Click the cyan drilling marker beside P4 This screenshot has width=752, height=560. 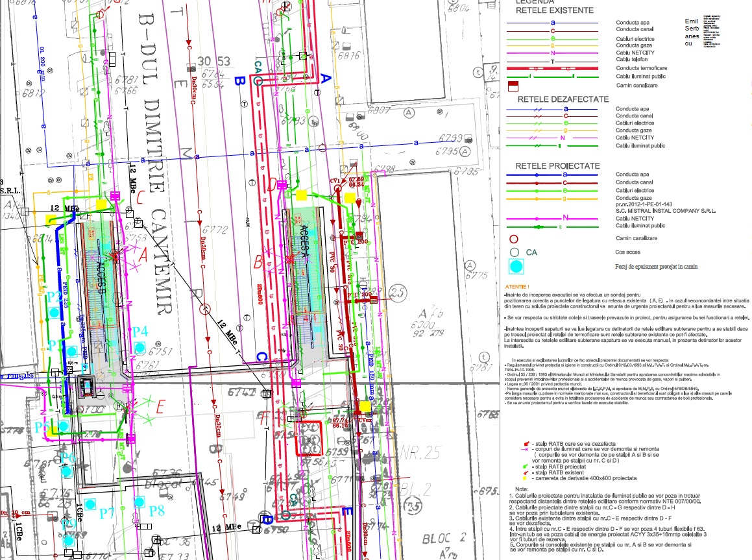tap(139, 347)
